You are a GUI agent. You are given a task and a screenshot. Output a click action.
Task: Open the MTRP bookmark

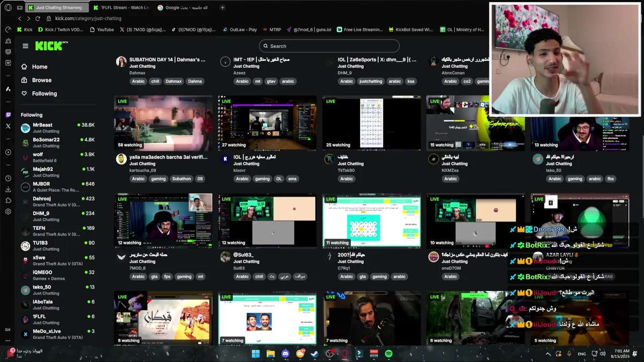pos(272,30)
